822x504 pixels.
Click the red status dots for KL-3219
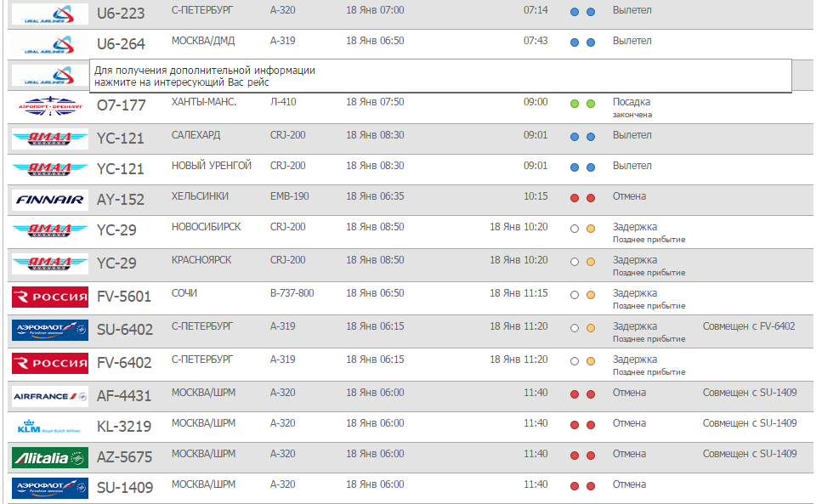tap(582, 424)
